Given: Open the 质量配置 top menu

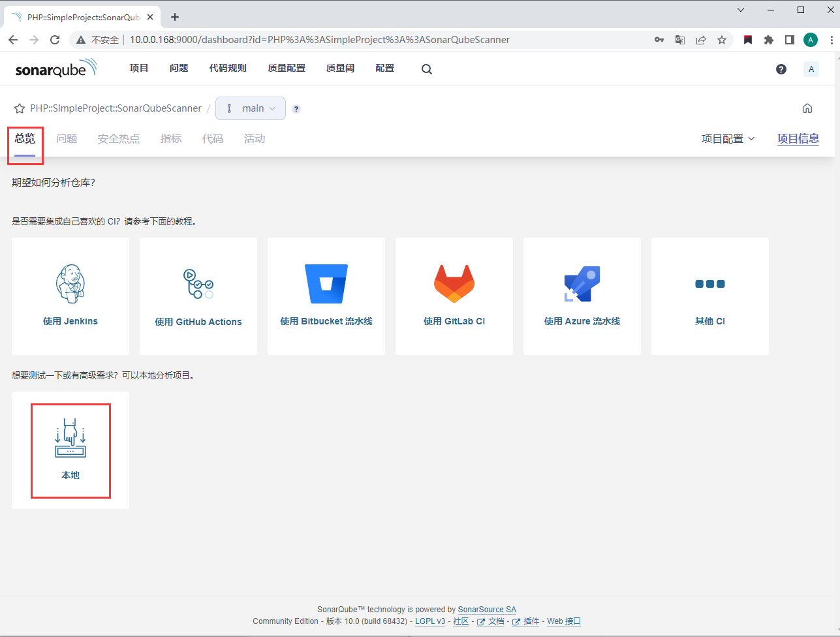Looking at the screenshot, I should pos(287,68).
